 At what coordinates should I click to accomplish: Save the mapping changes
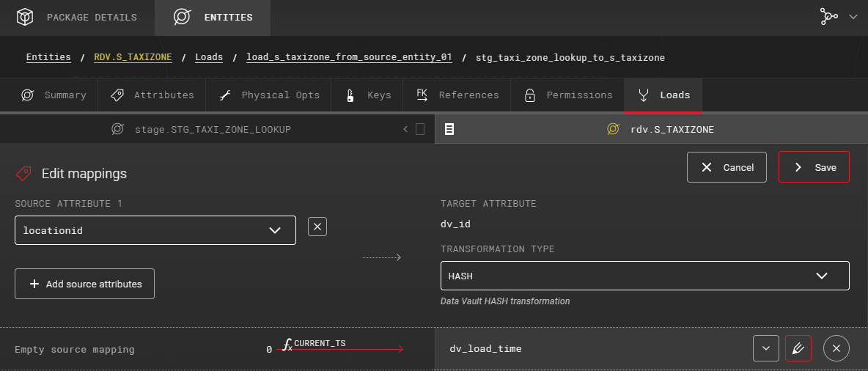pos(814,167)
